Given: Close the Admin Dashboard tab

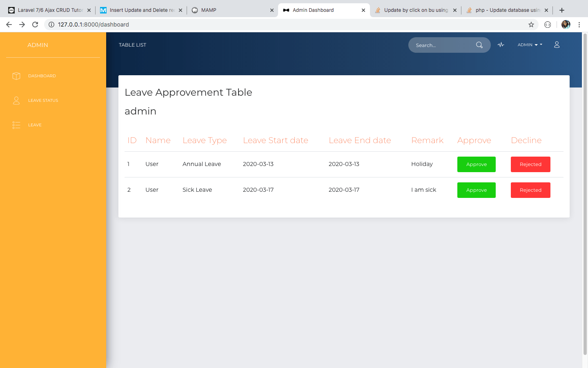Looking at the screenshot, I should (363, 10).
